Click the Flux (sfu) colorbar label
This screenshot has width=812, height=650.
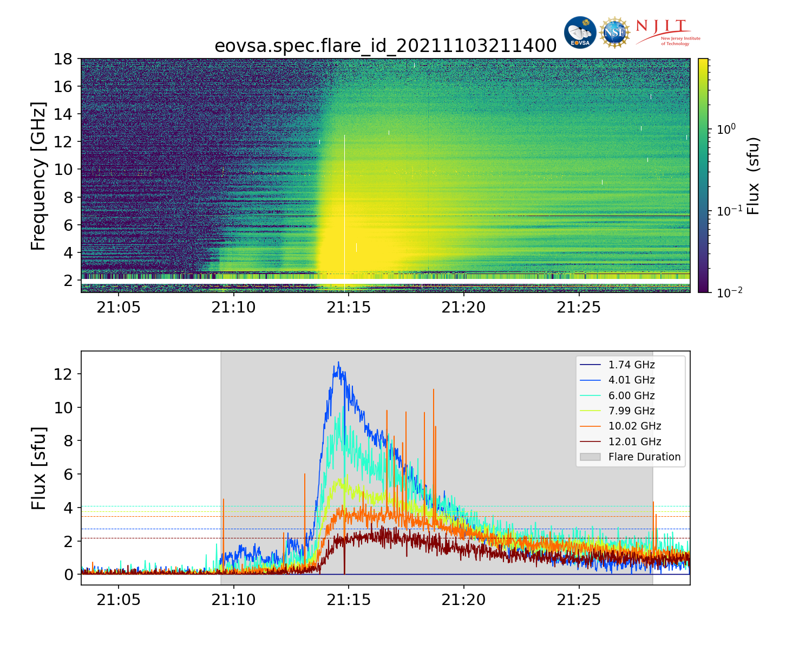pyautogui.click(x=754, y=175)
